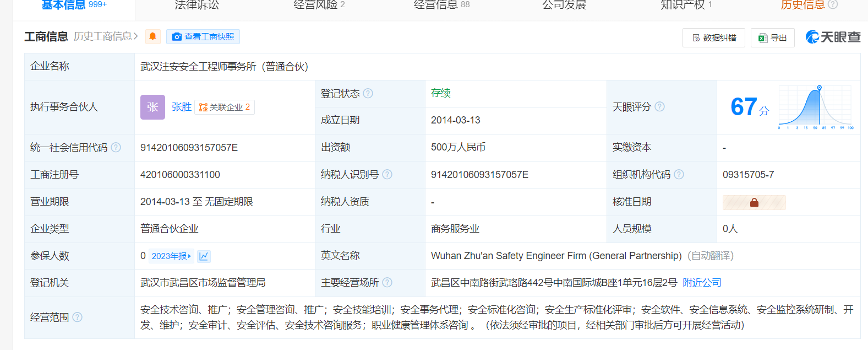
Task: Click the 数据纠错 document icon
Action: pos(696,38)
